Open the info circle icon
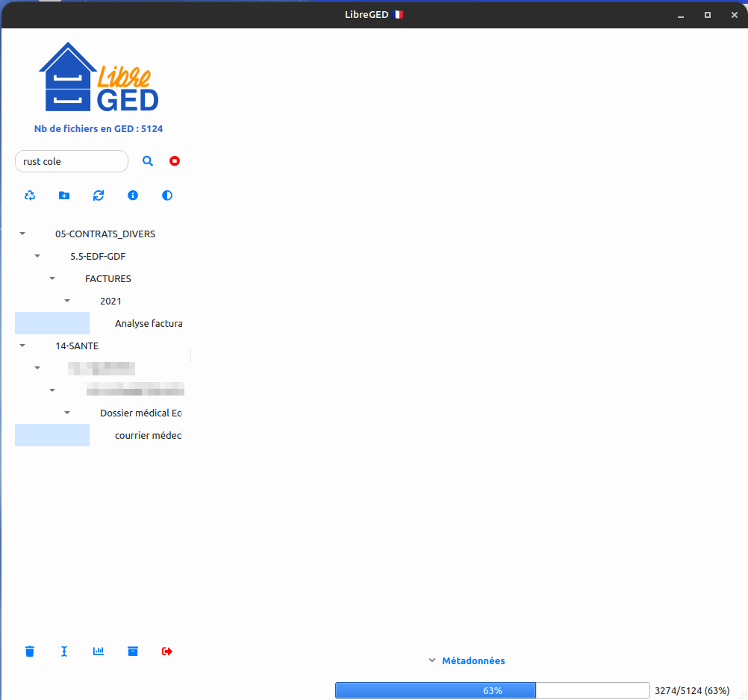Screen dimensions: 748x700 point(133,196)
